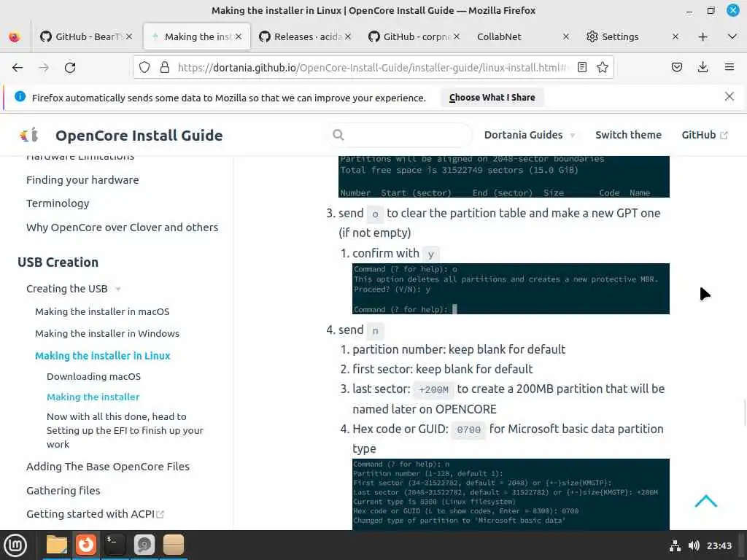Viewport: 747px width, 560px height.
Task: Bookmark this page with the star icon
Action: point(602,67)
